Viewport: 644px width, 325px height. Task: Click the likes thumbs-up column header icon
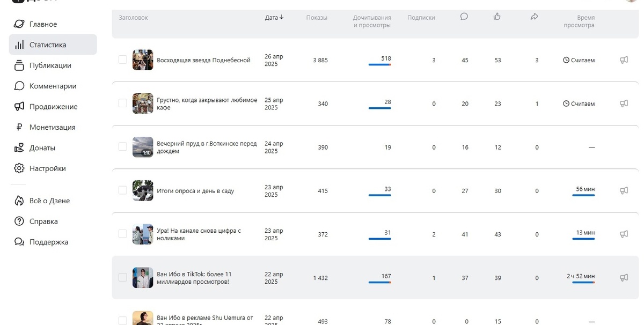point(497,17)
